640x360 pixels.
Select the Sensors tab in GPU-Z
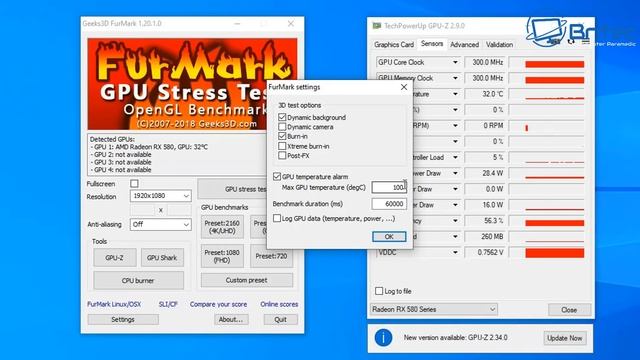(x=431, y=44)
